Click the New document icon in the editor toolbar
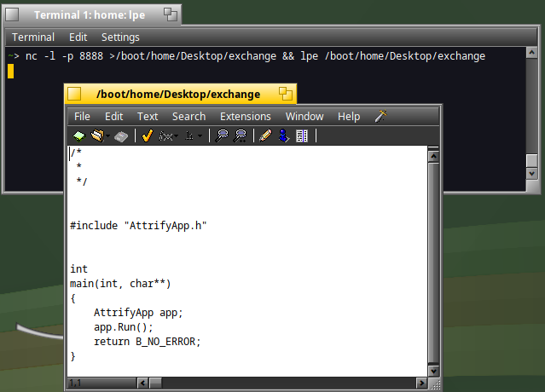Viewport: 545px width, 392px height. pyautogui.click(x=79, y=135)
